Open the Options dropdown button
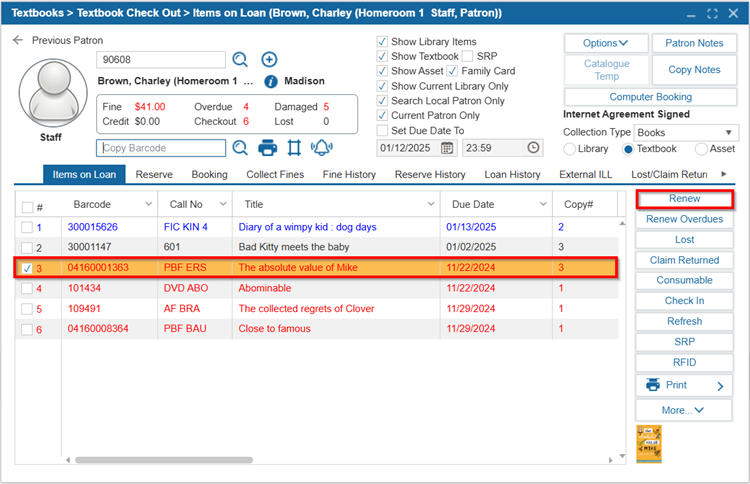Screen dimensions: 750x484 click(606, 43)
